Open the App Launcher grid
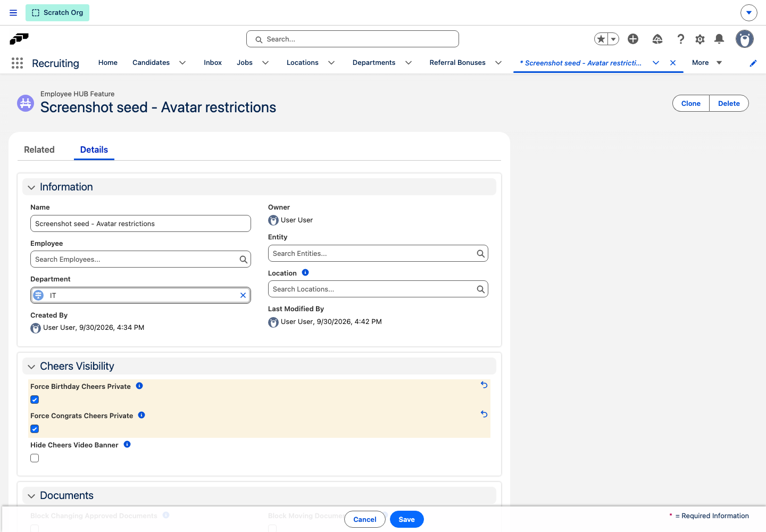 click(x=17, y=63)
